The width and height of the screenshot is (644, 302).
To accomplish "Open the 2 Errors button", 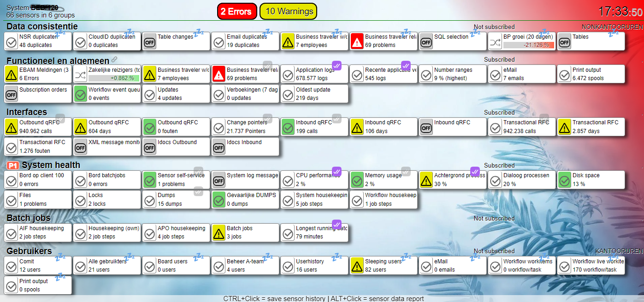I will coord(236,12).
